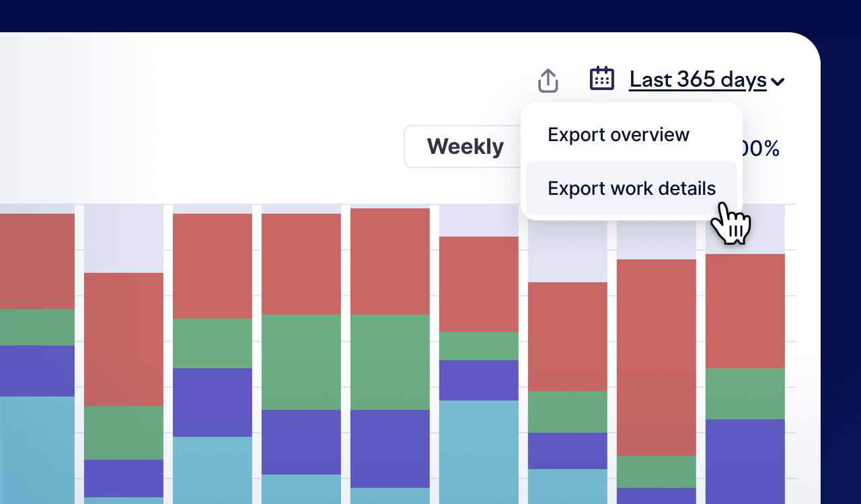Click the purple segment of the third bar

tap(212, 402)
